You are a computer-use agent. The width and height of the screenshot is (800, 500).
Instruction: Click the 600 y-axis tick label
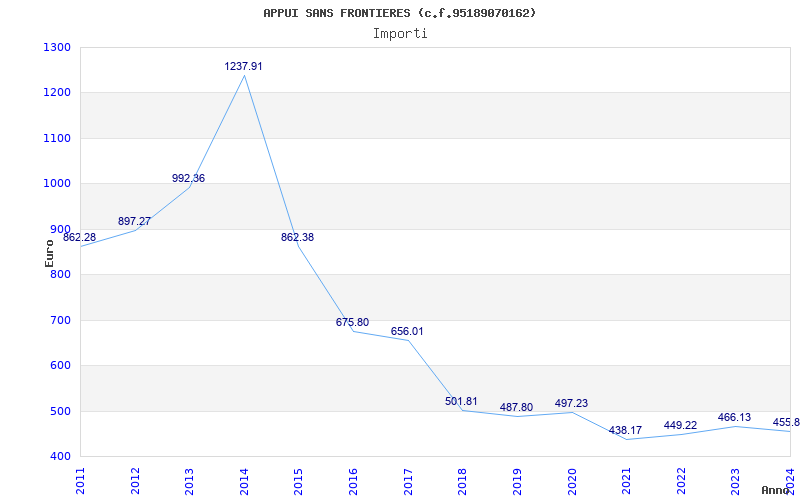click(60, 366)
